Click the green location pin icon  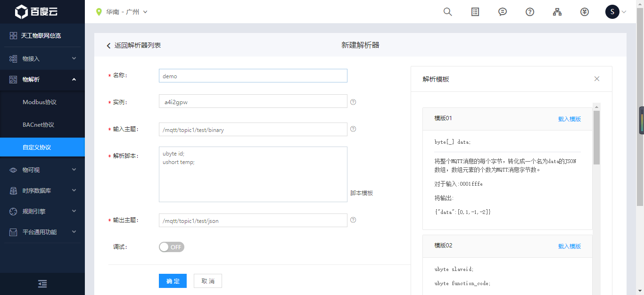tap(99, 12)
